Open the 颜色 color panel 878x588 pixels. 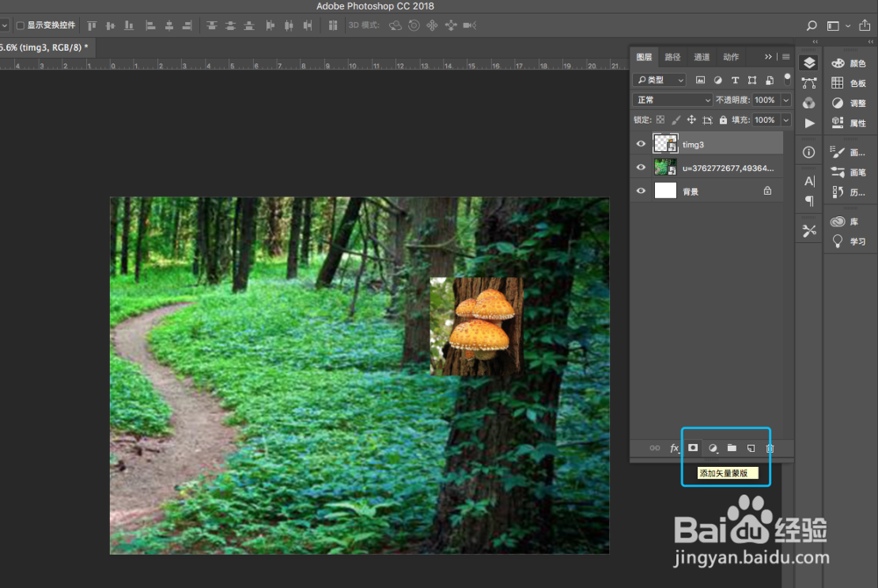click(x=849, y=63)
